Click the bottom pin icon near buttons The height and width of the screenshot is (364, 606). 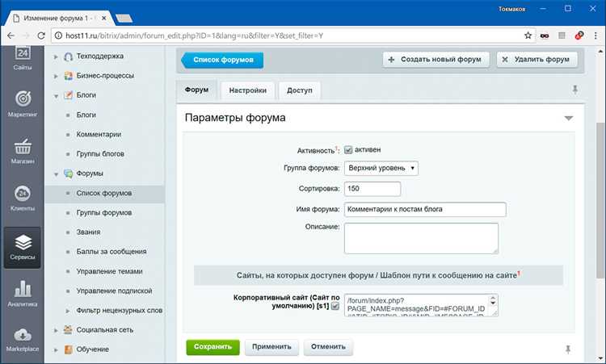click(568, 349)
